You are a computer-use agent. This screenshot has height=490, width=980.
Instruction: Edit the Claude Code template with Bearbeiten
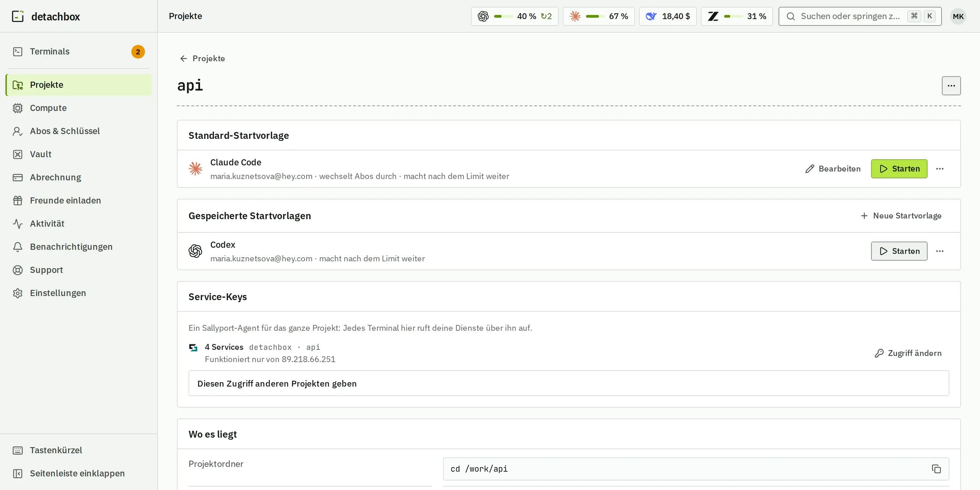(x=833, y=169)
